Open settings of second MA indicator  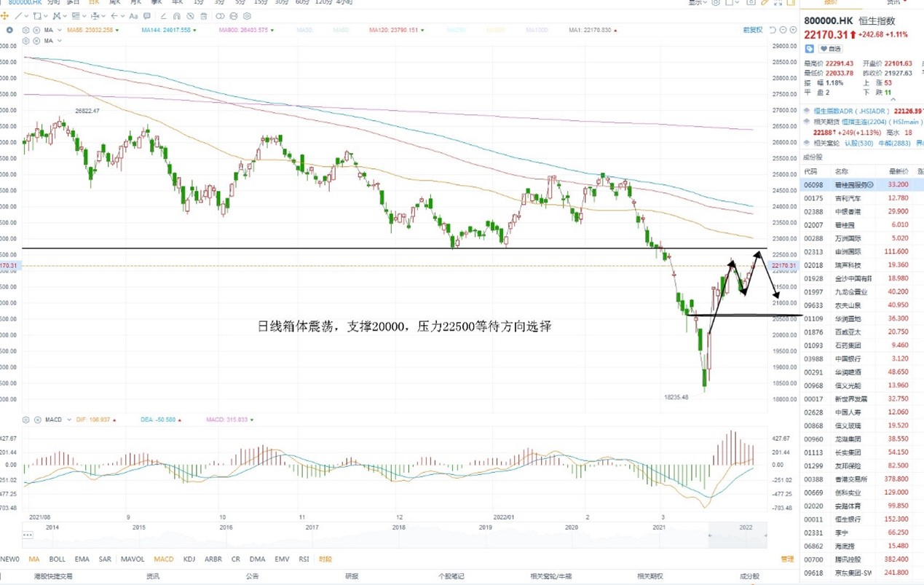tap(26, 41)
